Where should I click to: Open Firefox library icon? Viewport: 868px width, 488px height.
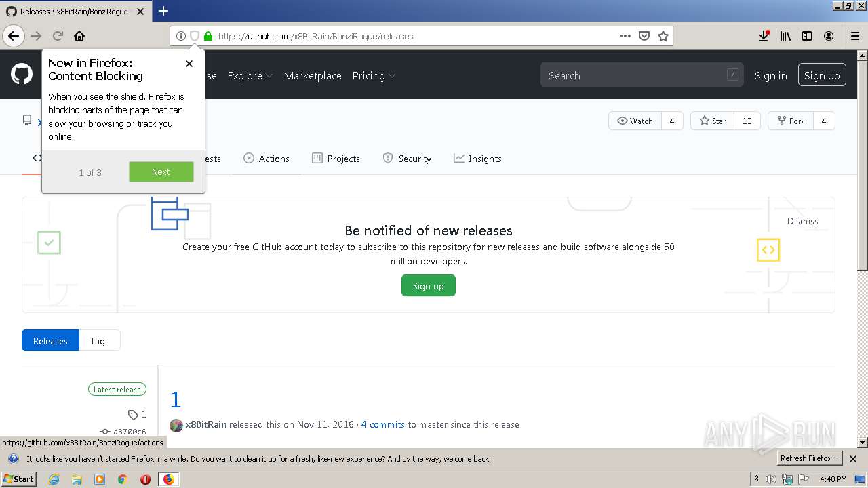[x=785, y=36]
